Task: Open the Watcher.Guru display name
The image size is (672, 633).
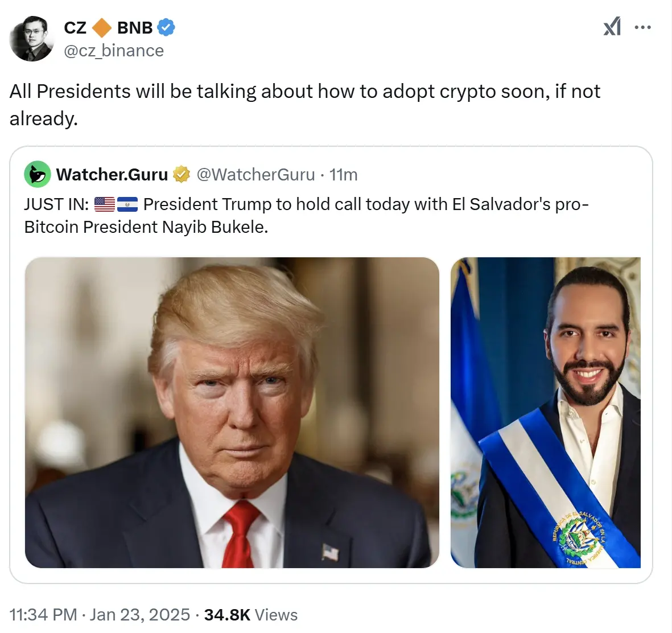Action: (112, 175)
